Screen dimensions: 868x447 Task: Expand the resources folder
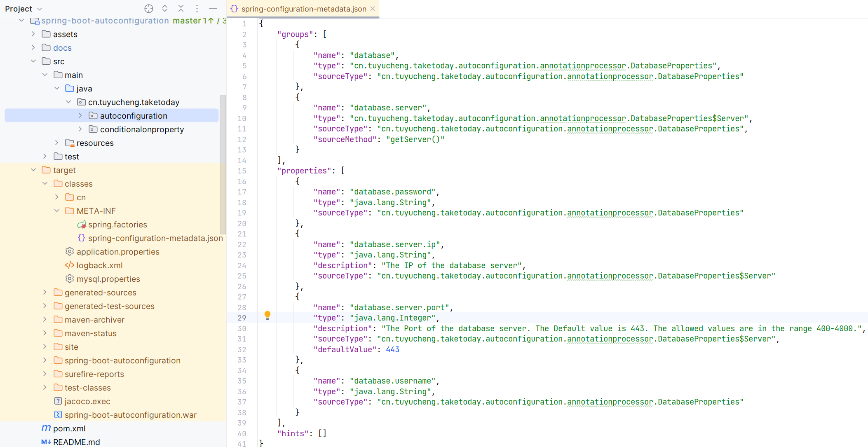pyautogui.click(x=57, y=143)
